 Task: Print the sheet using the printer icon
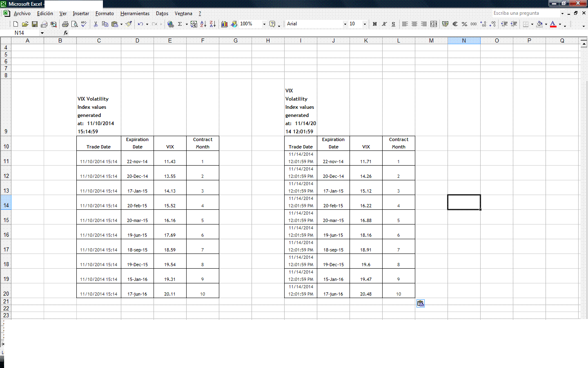click(x=65, y=24)
